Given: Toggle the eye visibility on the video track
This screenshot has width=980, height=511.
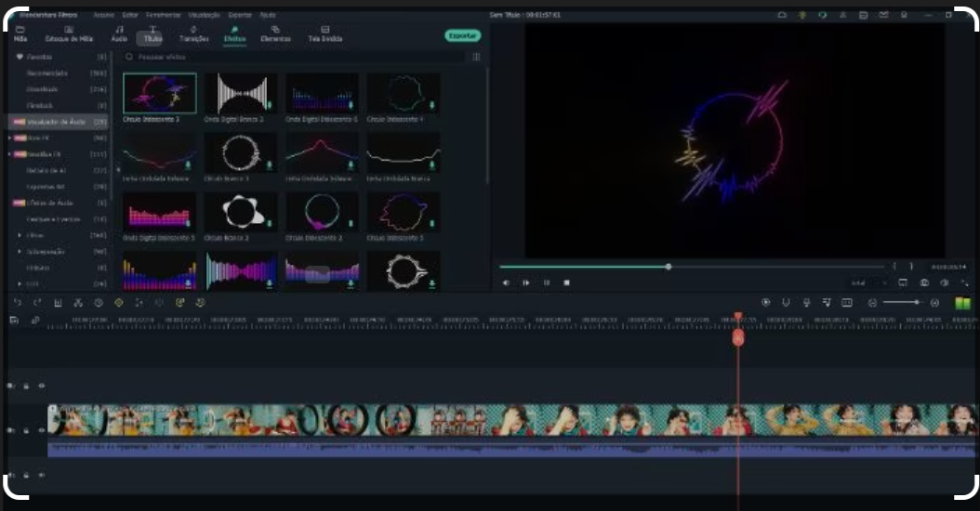Looking at the screenshot, I should click(x=41, y=431).
